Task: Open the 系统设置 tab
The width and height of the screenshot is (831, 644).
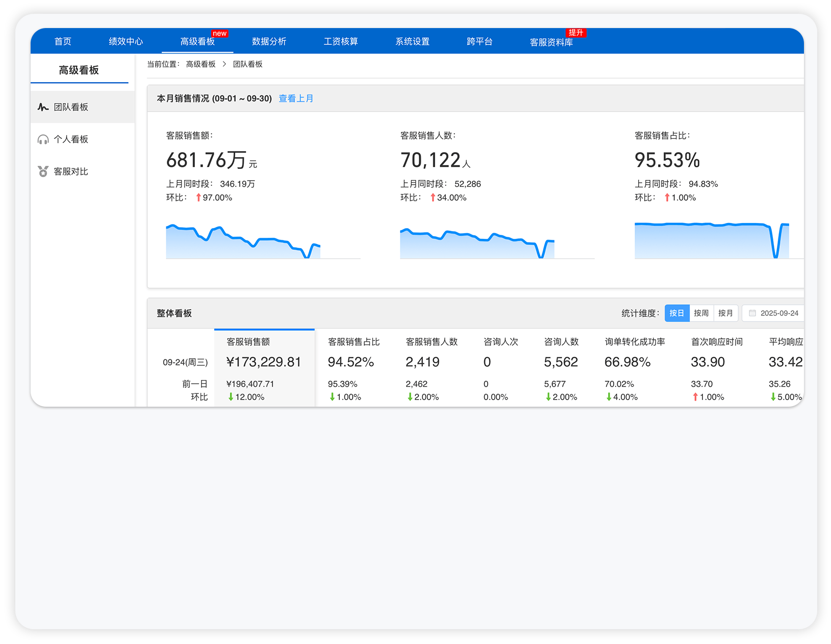Action: coord(412,41)
